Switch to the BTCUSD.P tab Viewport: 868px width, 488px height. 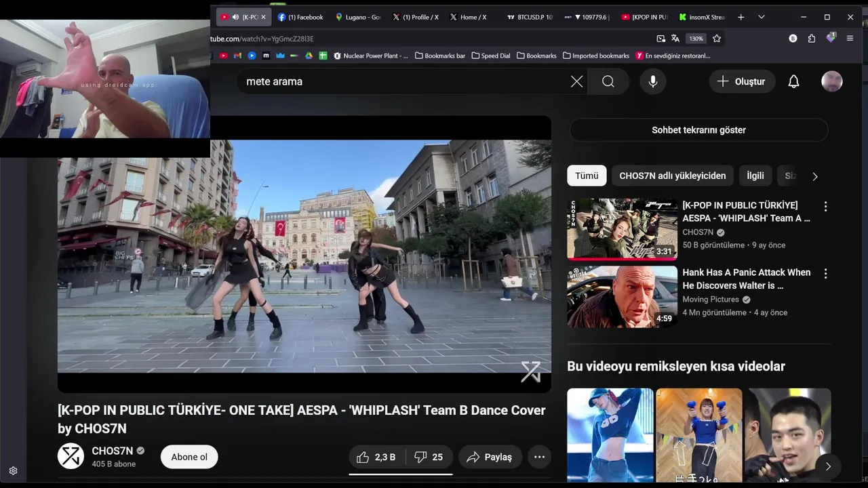530,17
